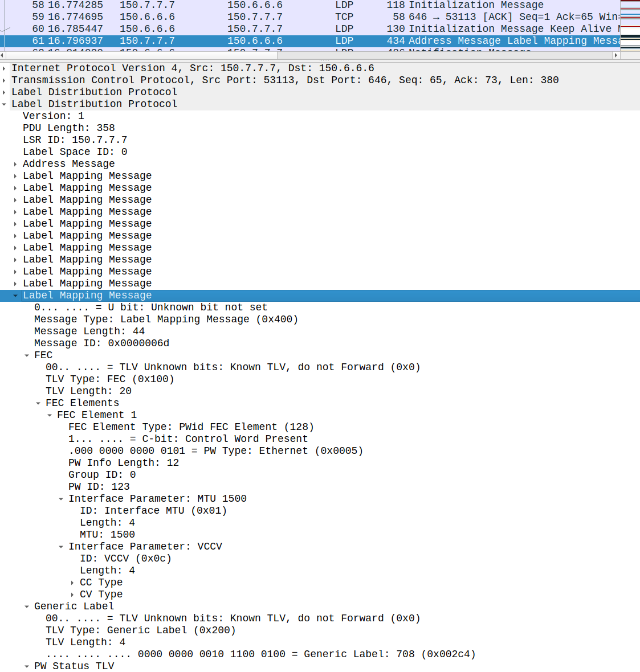
Task: Select the 'C-bit: Control Word Present' line
Action: pos(188,439)
